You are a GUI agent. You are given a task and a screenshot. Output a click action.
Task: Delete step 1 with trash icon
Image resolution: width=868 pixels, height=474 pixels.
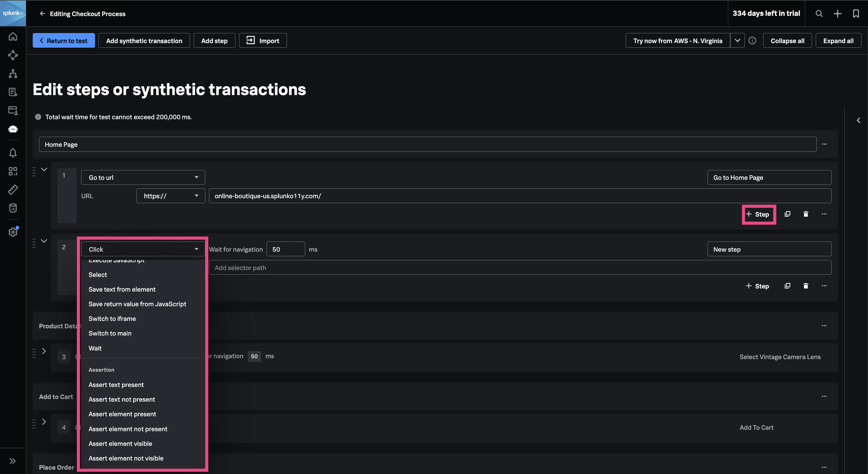coord(806,214)
